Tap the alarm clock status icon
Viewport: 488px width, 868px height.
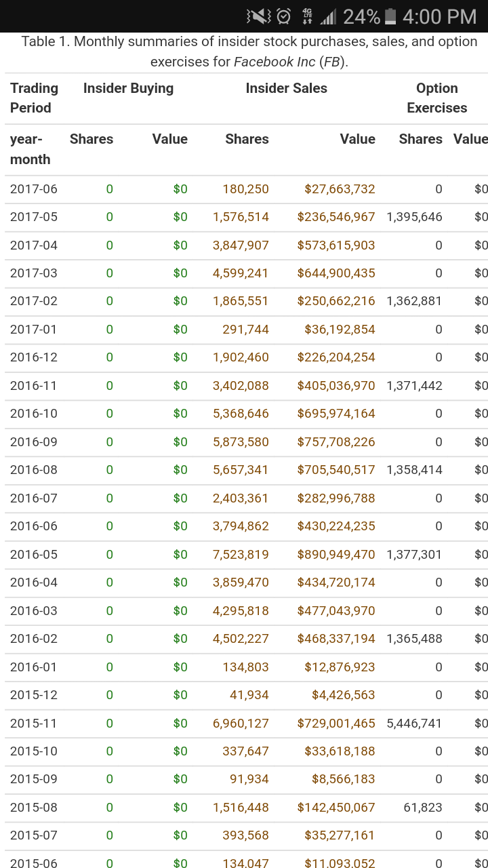284,16
